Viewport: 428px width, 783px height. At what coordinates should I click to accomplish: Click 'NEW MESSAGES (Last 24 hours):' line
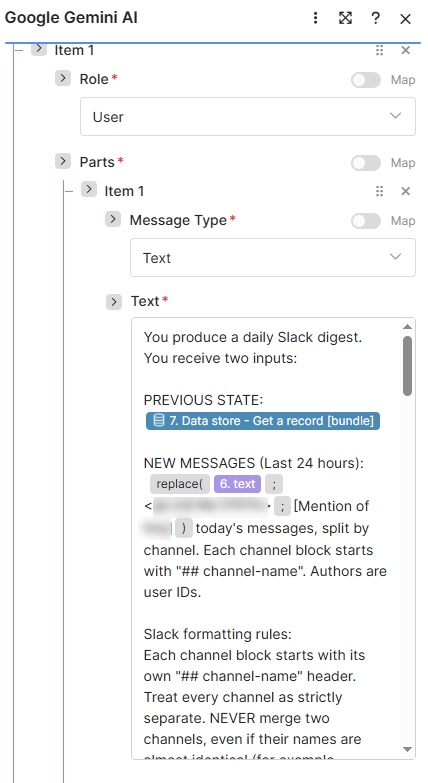coord(254,463)
